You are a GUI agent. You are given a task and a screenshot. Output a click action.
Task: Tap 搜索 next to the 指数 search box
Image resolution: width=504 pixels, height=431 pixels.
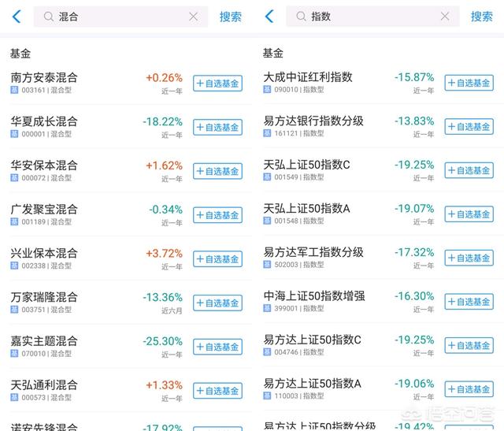(x=482, y=17)
